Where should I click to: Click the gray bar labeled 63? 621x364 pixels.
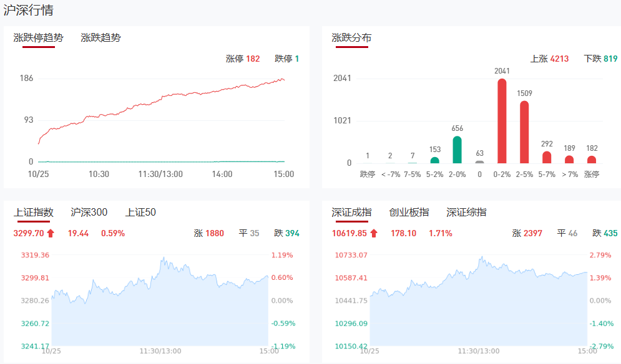(x=479, y=162)
